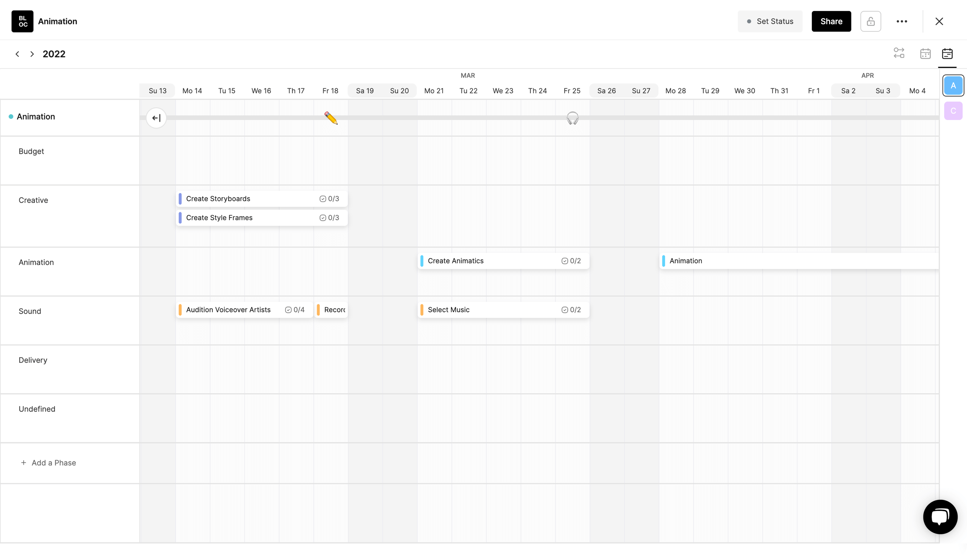Click the pencil emoji milestone on the timeline

click(330, 118)
